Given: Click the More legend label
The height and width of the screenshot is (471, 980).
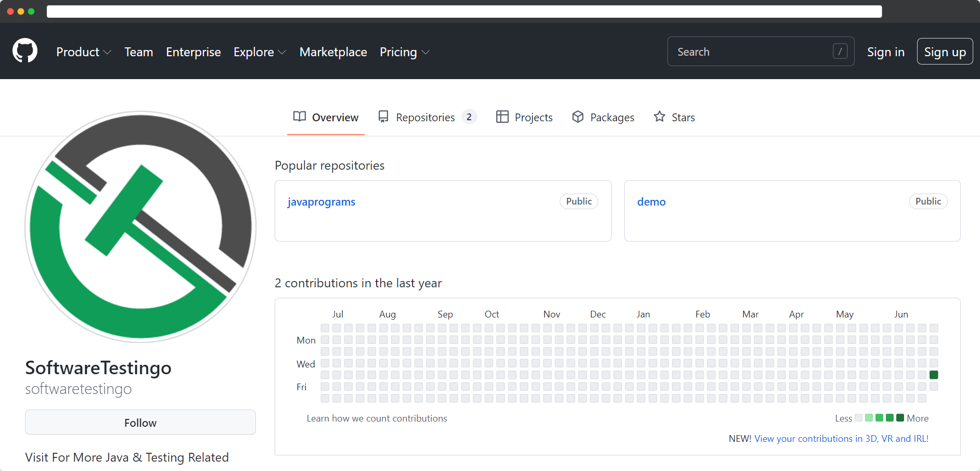Looking at the screenshot, I should point(918,418).
